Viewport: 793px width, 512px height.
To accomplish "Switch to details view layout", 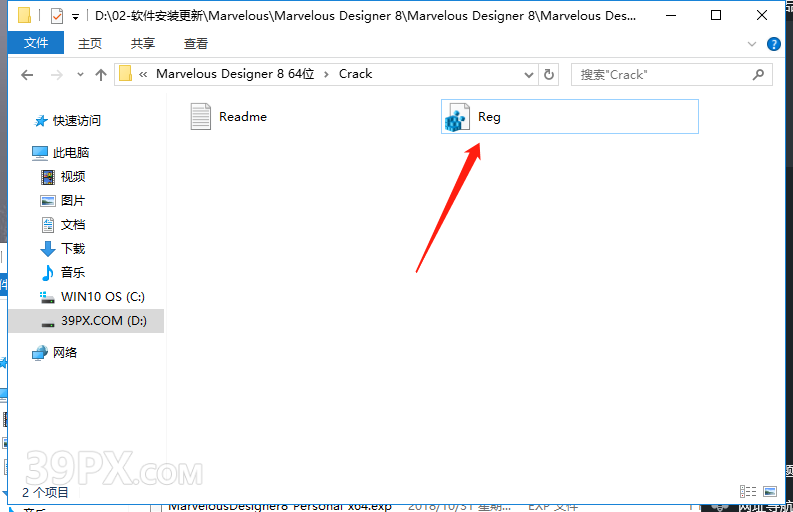I will [747, 491].
